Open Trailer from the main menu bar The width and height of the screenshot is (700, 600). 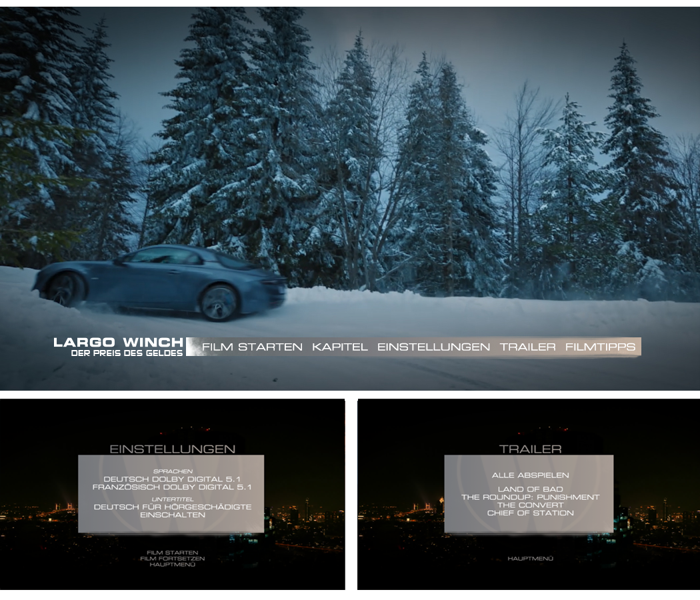pyautogui.click(x=527, y=347)
